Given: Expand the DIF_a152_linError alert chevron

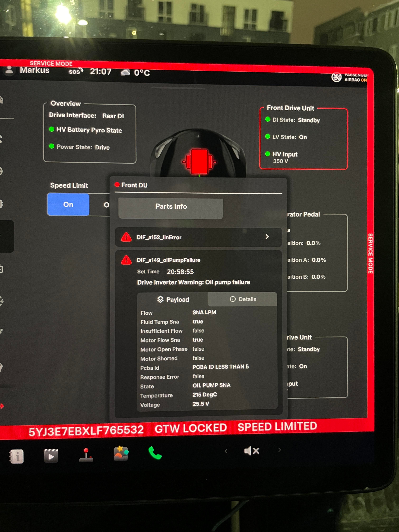Looking at the screenshot, I should tap(267, 237).
